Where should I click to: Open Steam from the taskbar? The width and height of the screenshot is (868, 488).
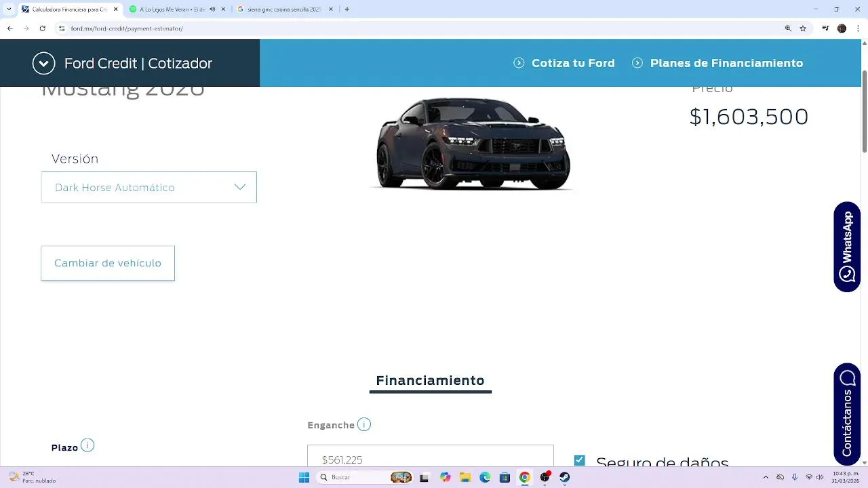(x=564, y=477)
